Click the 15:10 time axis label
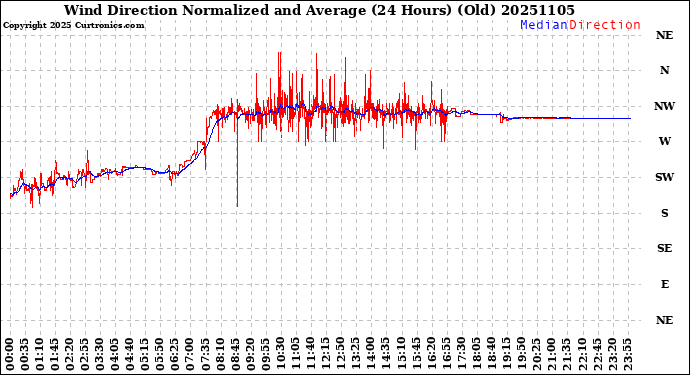This screenshot has height=375, width=690. click(x=401, y=355)
